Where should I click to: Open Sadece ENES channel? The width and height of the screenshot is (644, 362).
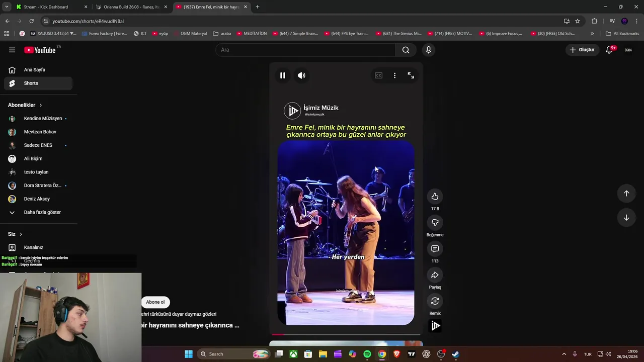coord(38,145)
